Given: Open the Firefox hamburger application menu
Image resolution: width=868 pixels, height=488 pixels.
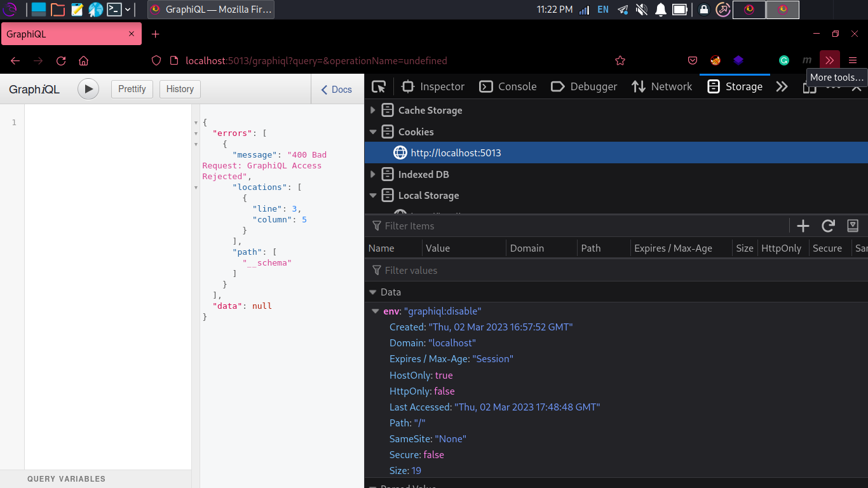Looking at the screenshot, I should click(x=853, y=61).
